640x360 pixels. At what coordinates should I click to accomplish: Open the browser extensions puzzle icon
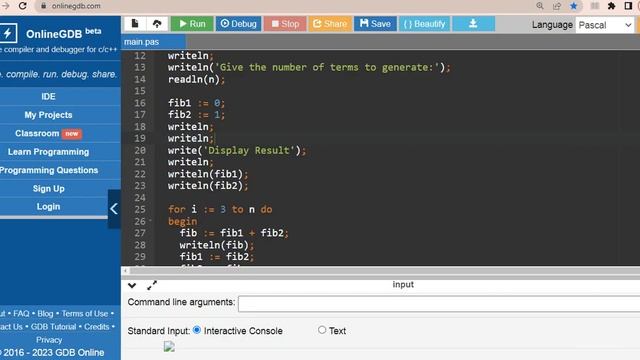(611, 6)
